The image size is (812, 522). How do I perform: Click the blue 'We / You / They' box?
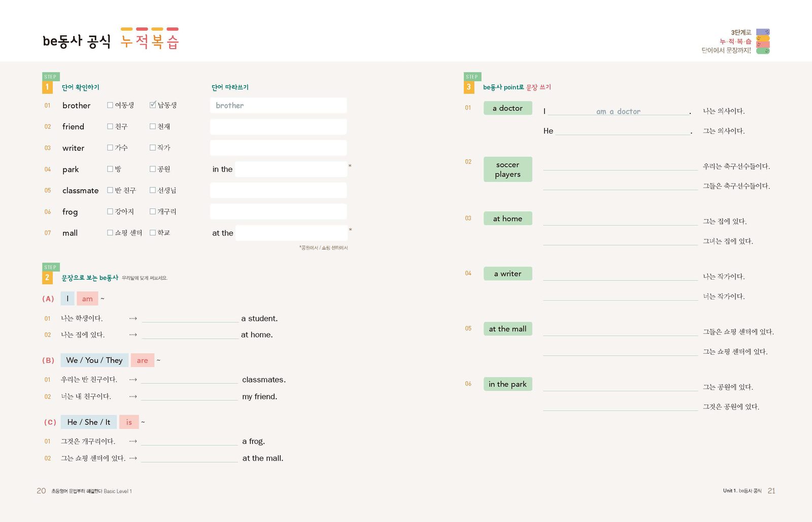(x=94, y=360)
